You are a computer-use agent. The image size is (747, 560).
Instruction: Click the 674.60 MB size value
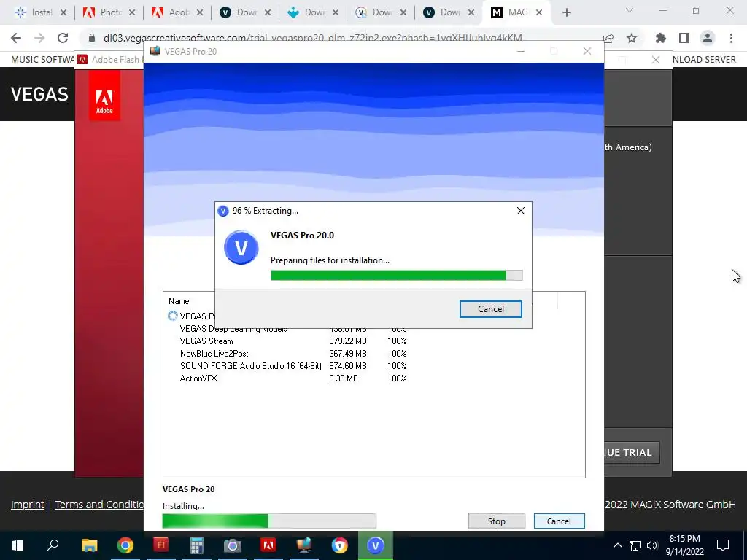tap(348, 366)
